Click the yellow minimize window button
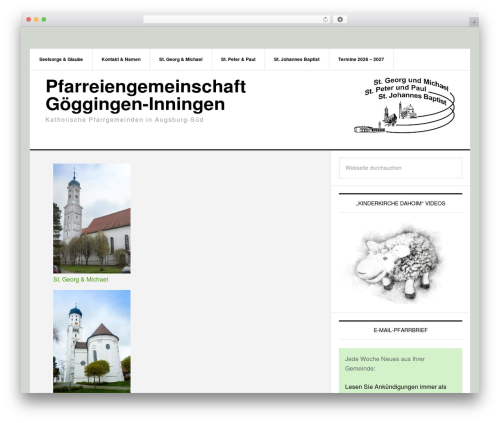This screenshot has width=500, height=423. (x=36, y=20)
